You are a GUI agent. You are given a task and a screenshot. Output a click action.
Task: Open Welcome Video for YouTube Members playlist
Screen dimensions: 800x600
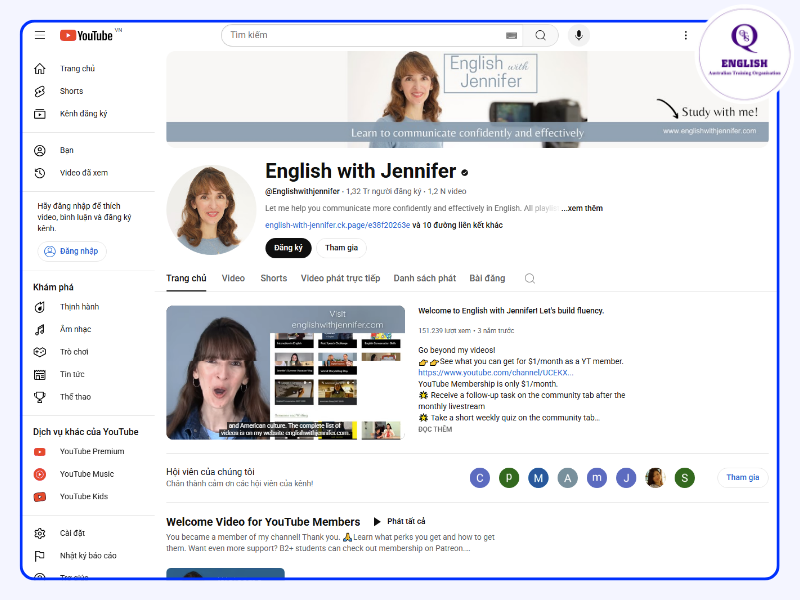[263, 522]
